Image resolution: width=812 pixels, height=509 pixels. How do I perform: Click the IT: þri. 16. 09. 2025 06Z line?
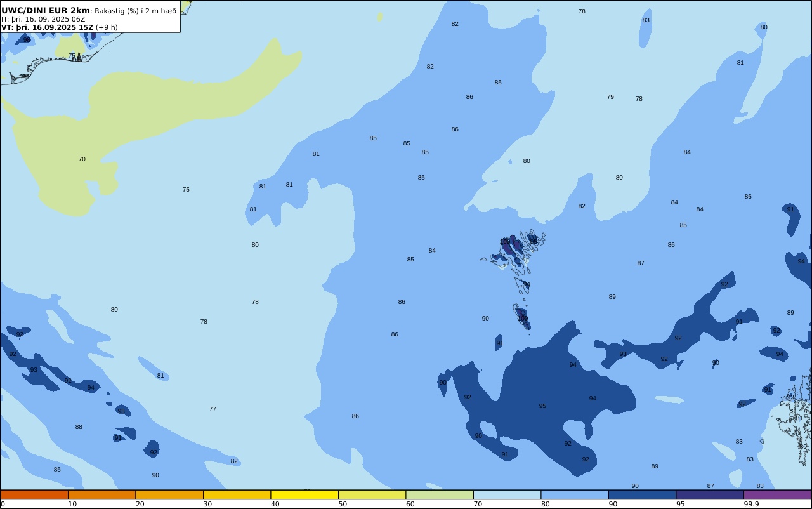click(43, 19)
